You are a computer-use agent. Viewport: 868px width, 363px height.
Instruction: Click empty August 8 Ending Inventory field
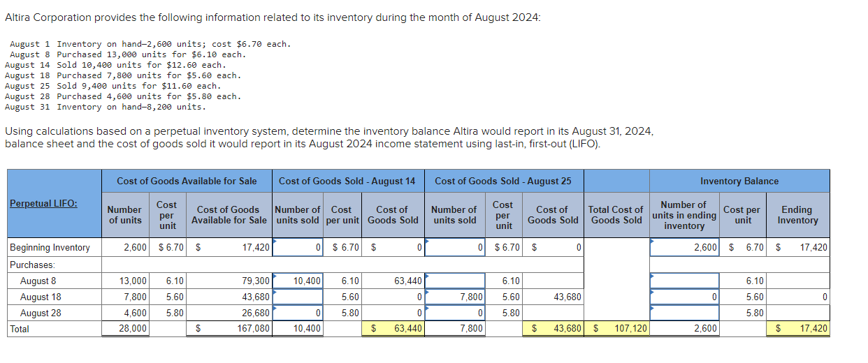797,281
